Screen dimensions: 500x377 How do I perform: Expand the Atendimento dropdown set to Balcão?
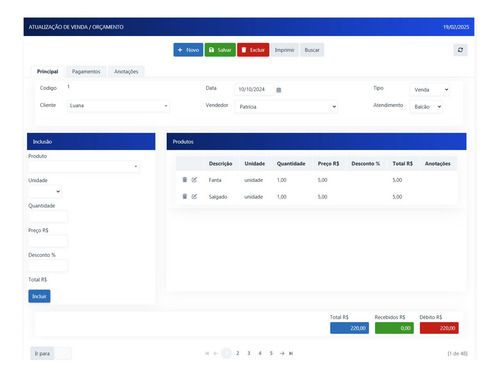[426, 107]
